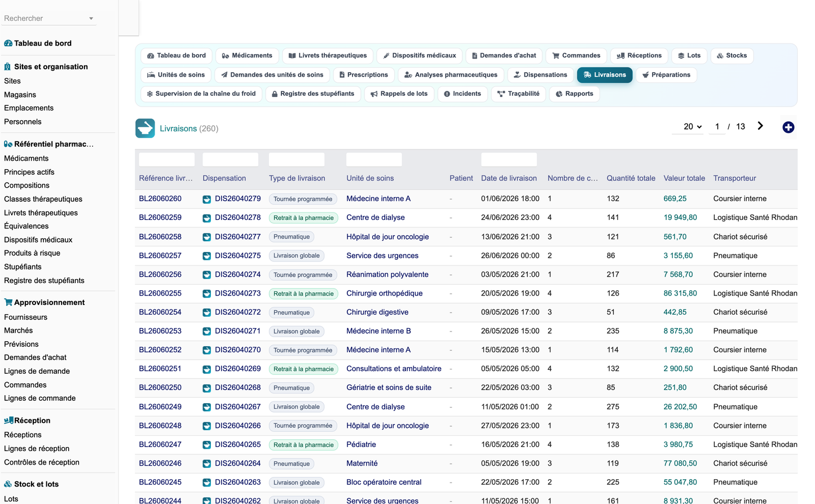Open delivery reference BL26060258
The image size is (815, 504).
[x=160, y=237]
